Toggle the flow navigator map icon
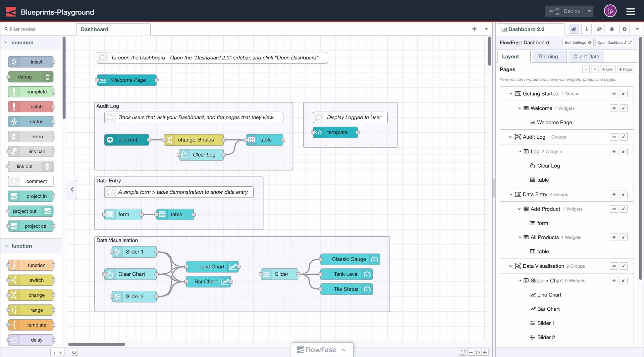The height and width of the screenshot is (357, 644). pos(462,352)
